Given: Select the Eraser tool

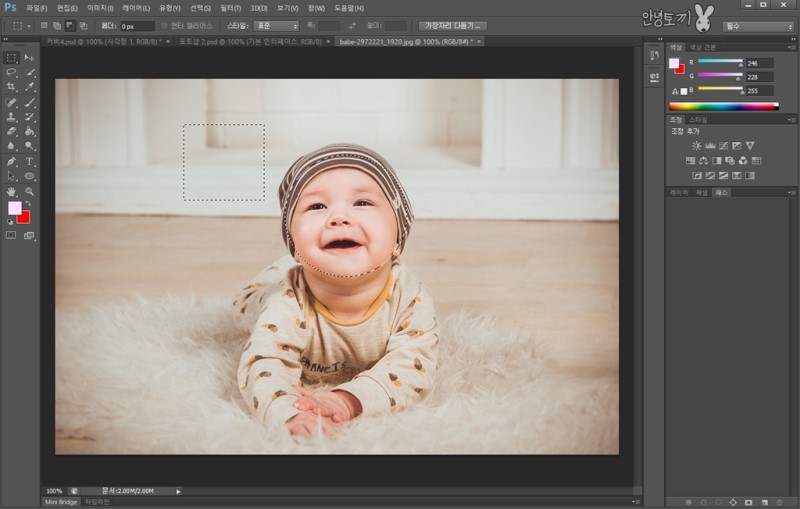Looking at the screenshot, I should (11, 131).
